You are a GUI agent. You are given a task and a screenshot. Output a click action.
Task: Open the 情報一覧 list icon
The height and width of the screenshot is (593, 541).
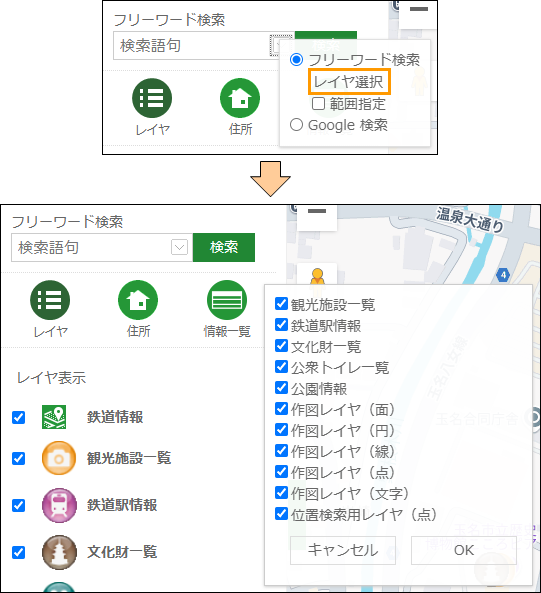(x=227, y=300)
